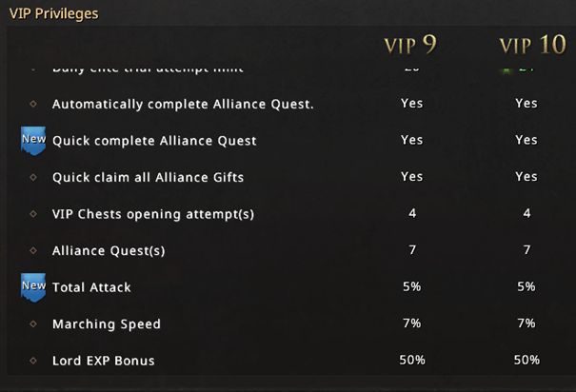Viewport: 576px width, 392px height.
Task: Select the VIP 10 column header
Action: pos(532,45)
